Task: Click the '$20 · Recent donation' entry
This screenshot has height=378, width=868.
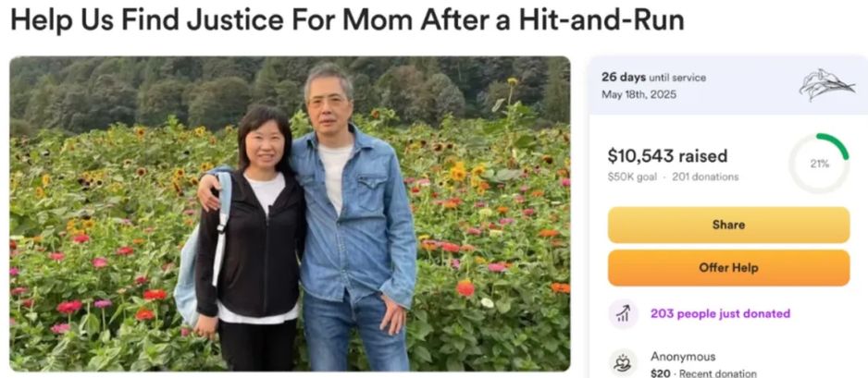Action: click(x=703, y=373)
